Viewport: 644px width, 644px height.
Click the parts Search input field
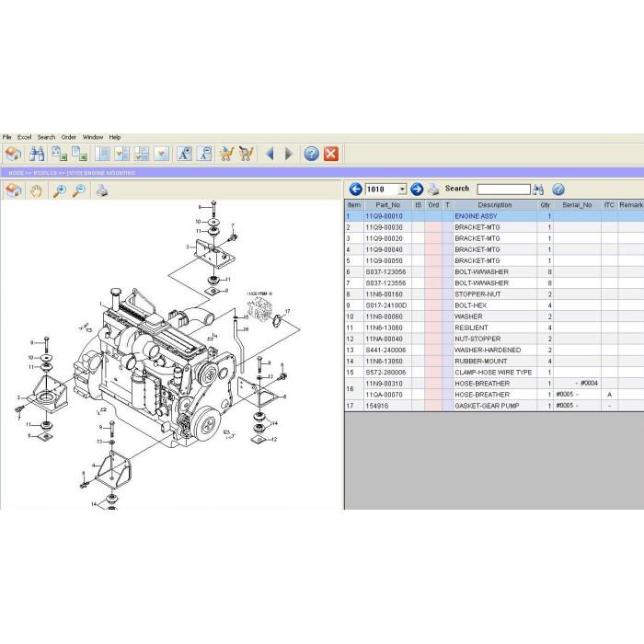(x=503, y=190)
